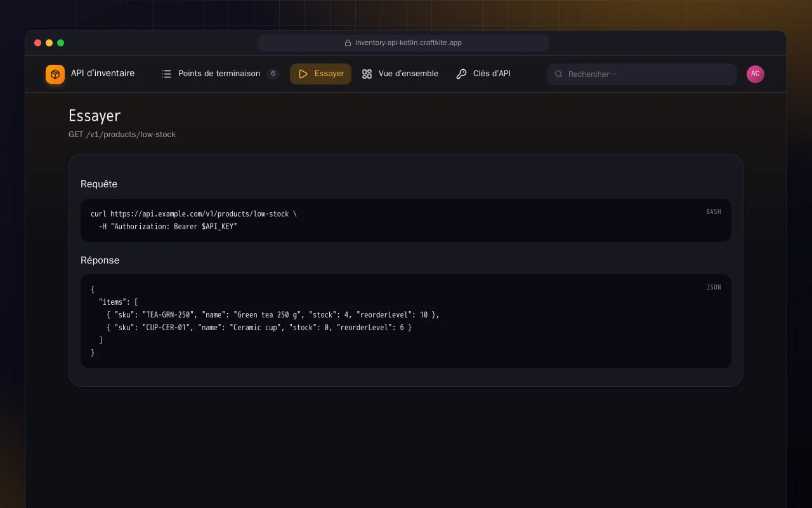Click the "items": [ line in response

(x=119, y=302)
